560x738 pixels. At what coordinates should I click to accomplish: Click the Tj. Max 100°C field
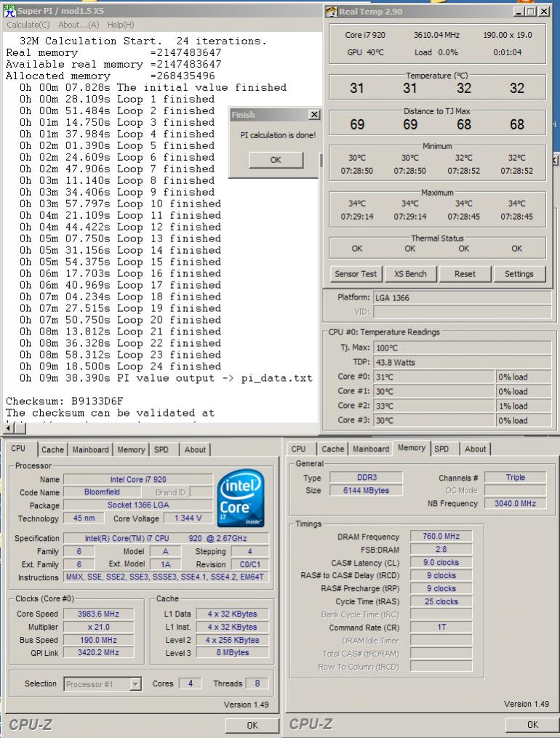(462, 348)
